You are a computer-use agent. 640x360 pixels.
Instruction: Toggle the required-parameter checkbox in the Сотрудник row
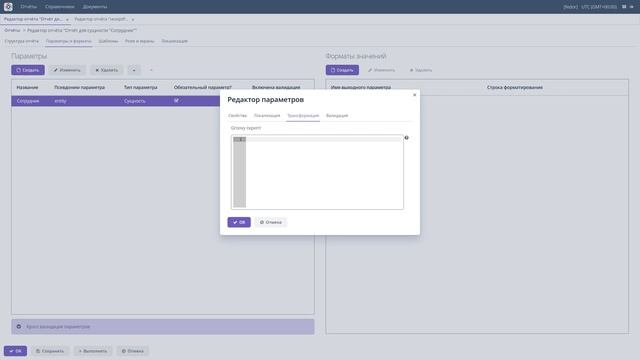176,100
